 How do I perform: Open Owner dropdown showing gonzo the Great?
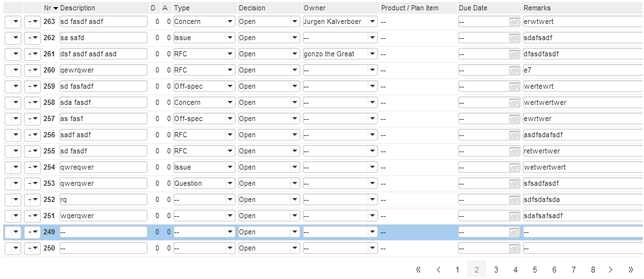click(x=373, y=54)
